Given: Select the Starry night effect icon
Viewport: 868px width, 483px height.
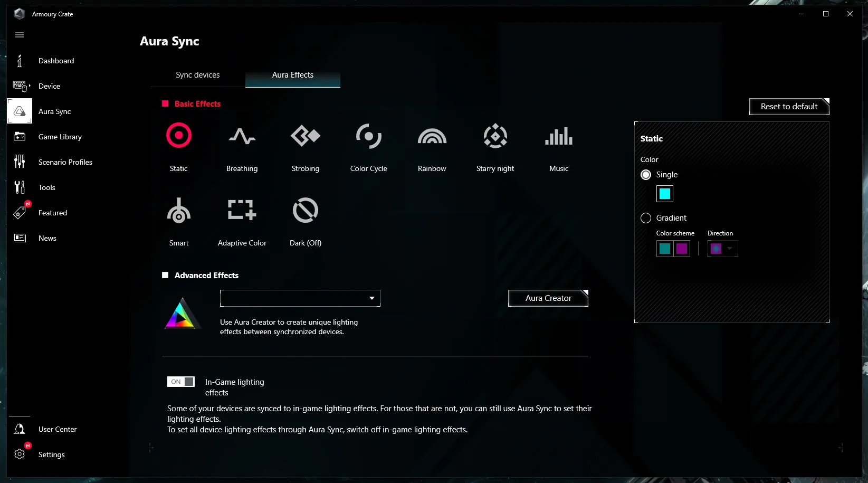Looking at the screenshot, I should (495, 136).
